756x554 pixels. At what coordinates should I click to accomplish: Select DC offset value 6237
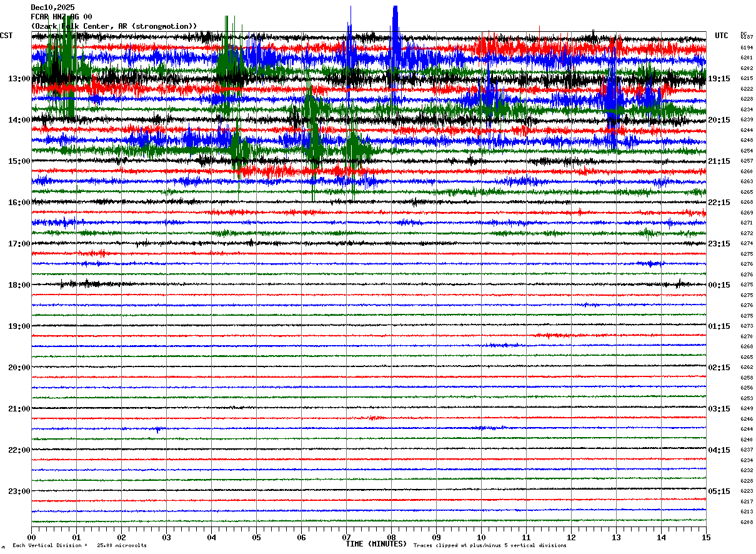pos(747,450)
